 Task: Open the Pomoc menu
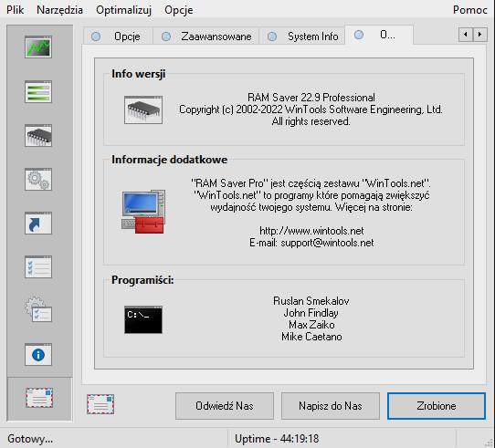[470, 10]
